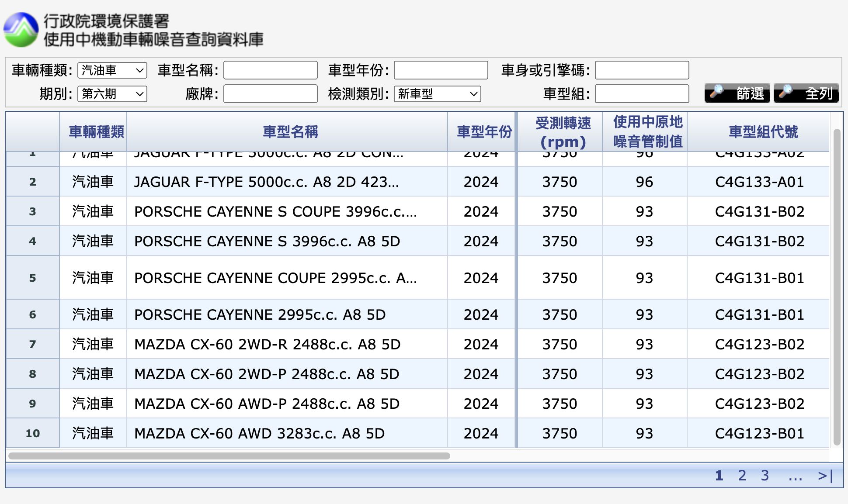Open more pages via ellipsis link
The width and height of the screenshot is (848, 504).
(x=796, y=476)
